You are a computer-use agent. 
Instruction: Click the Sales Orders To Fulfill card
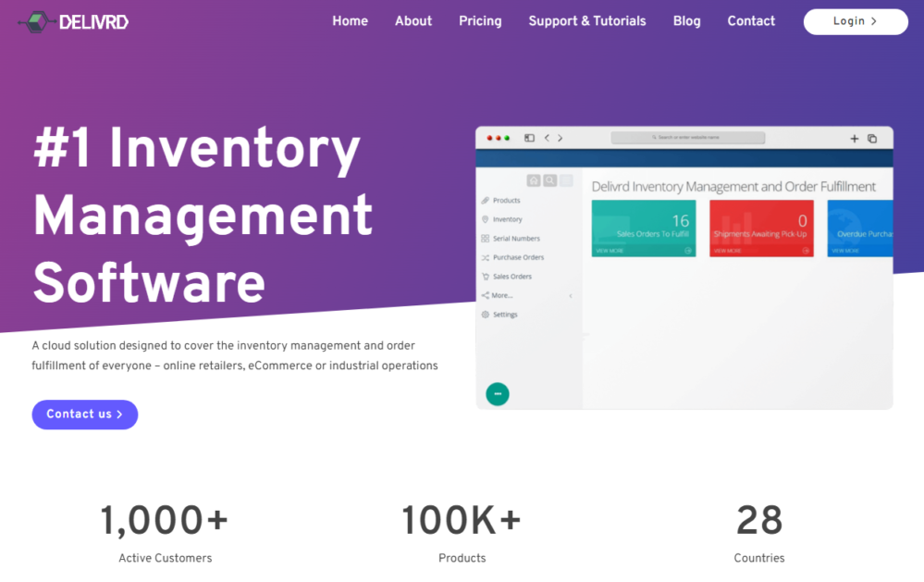click(x=644, y=229)
